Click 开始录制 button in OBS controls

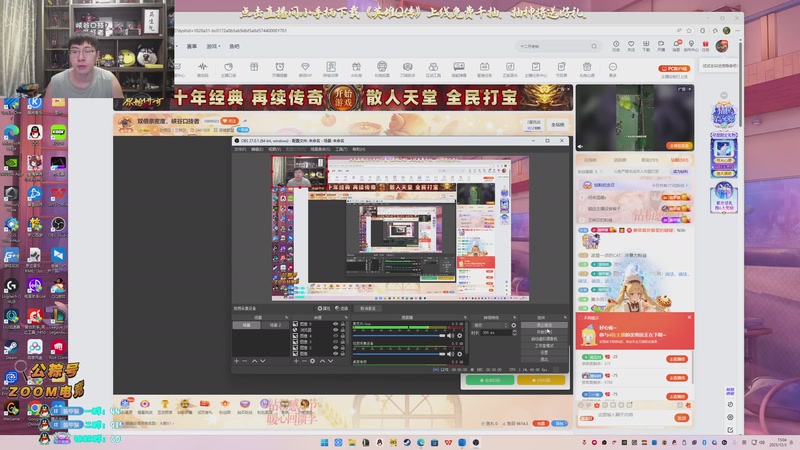pos(544,332)
